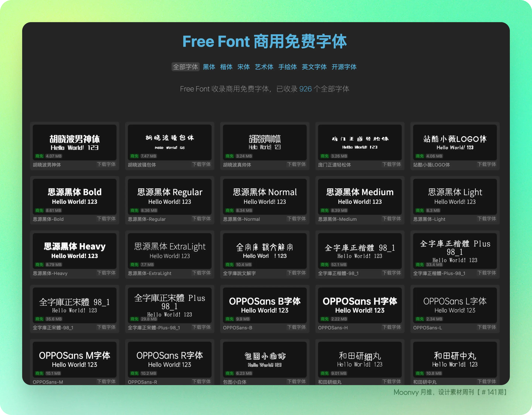Viewport: 532px width, 415px height.
Task: Open the 全字庫正楷體 Plus 98_1 preview
Action: click(x=455, y=251)
